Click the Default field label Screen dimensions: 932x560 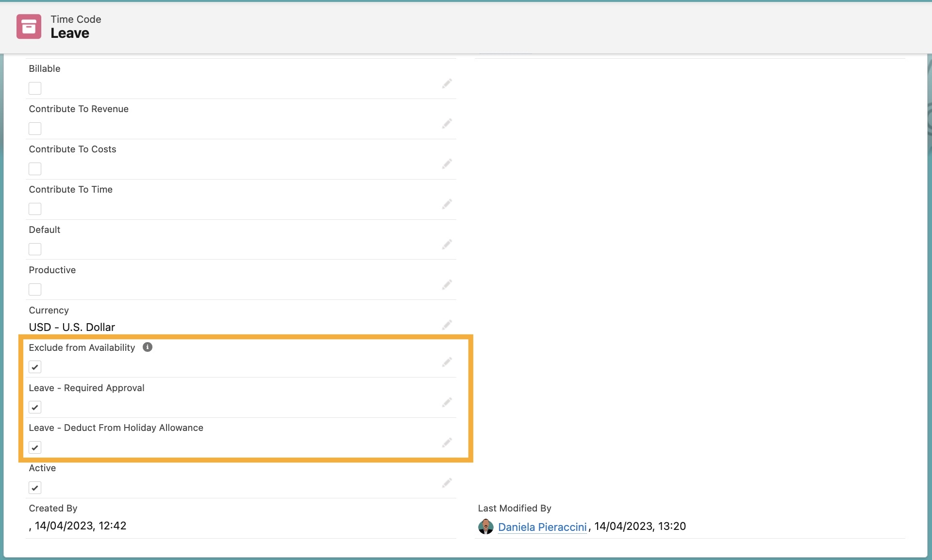coord(44,230)
